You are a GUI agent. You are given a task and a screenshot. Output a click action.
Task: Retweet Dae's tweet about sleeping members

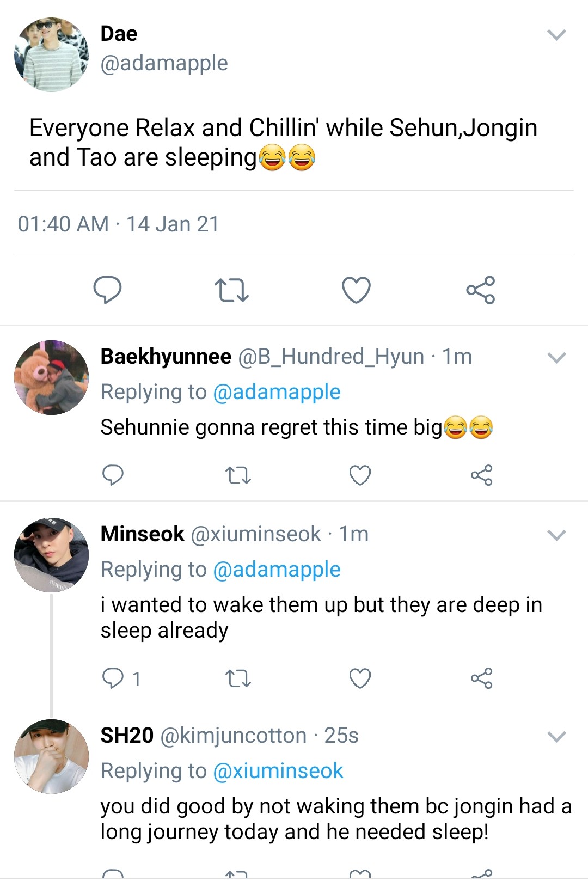pyautogui.click(x=231, y=290)
